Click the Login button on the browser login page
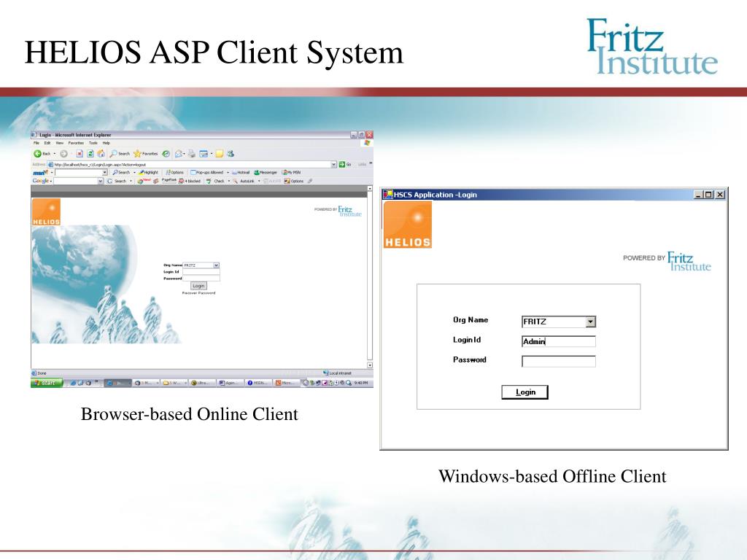Screen dimensions: 747x560 point(198,286)
